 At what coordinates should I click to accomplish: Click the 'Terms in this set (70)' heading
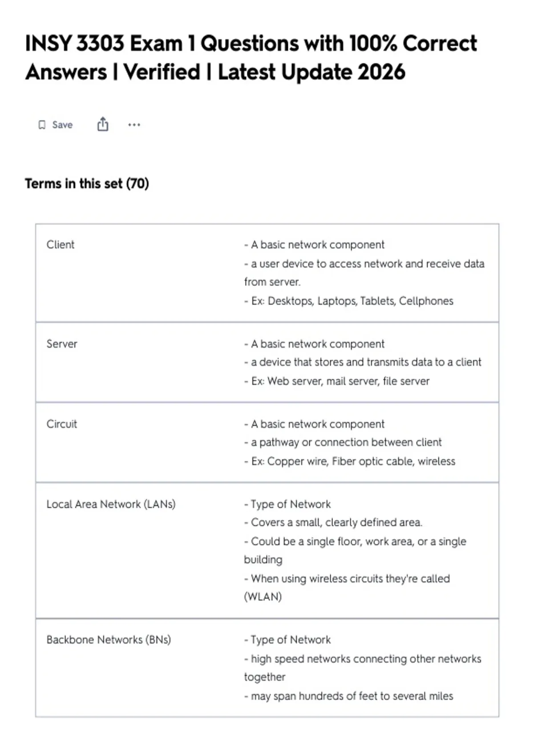point(87,183)
